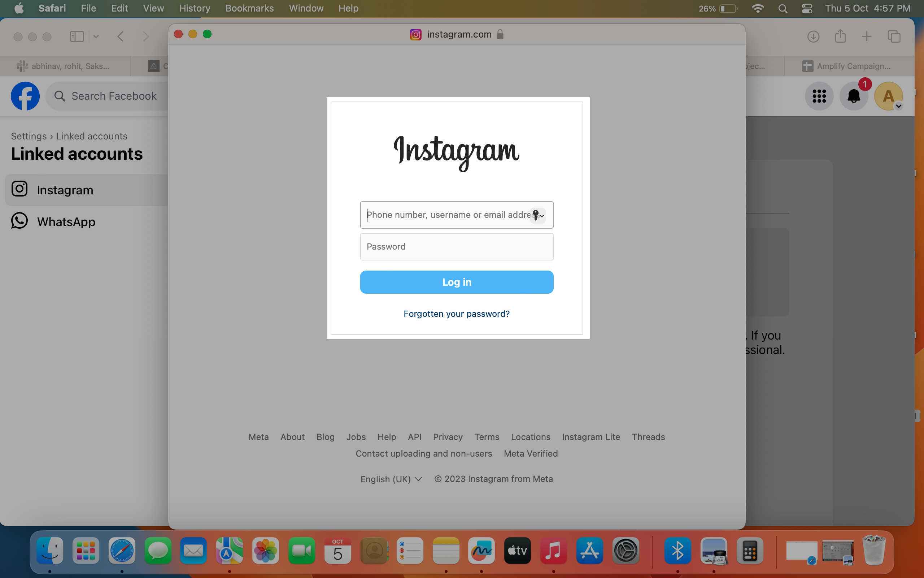The height and width of the screenshot is (578, 924).
Task: Open Contact uploading and non-users link
Action: (424, 453)
